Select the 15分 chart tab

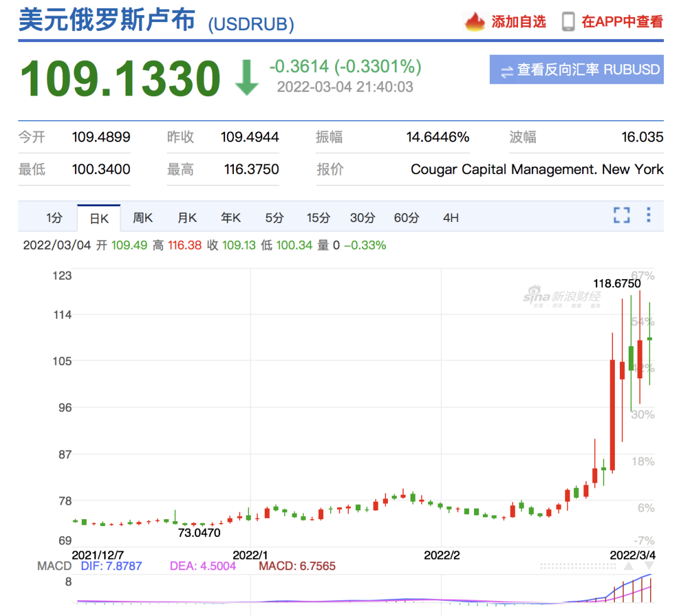[x=318, y=217]
